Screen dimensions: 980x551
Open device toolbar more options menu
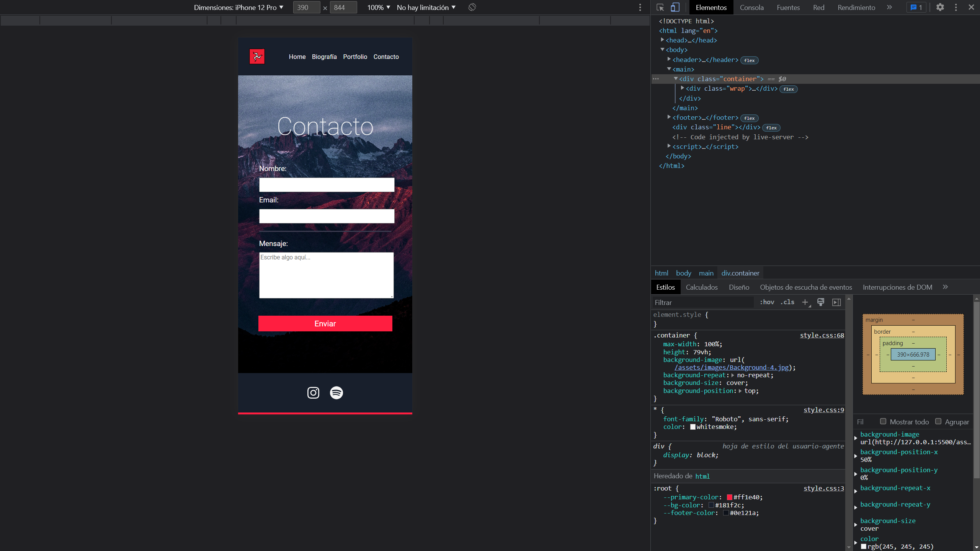pyautogui.click(x=640, y=7)
